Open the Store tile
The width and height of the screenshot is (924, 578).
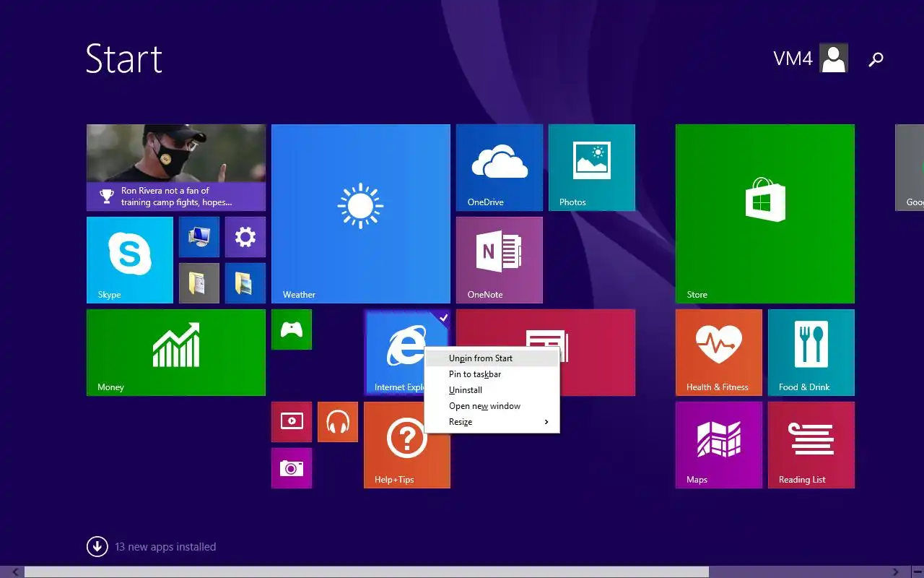765,214
